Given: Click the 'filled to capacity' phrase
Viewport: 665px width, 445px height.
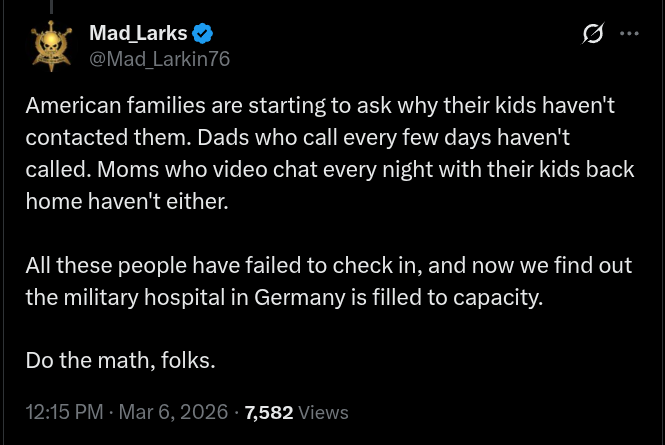Looking at the screenshot, I should [472, 297].
